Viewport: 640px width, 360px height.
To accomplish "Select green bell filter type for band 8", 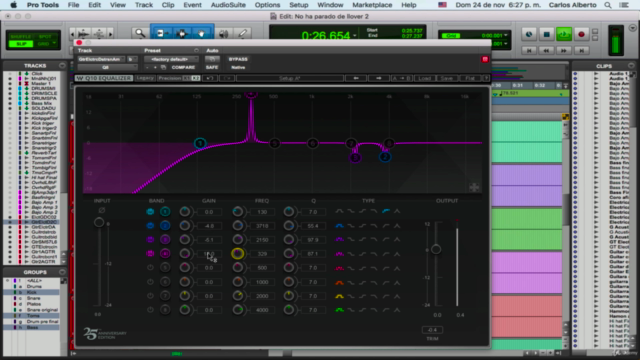I will tap(339, 310).
